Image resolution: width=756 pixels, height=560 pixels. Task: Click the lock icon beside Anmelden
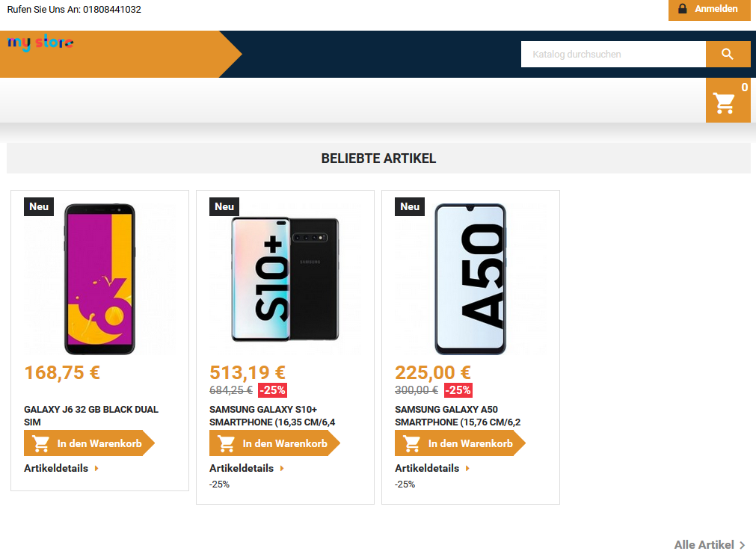[x=682, y=9]
